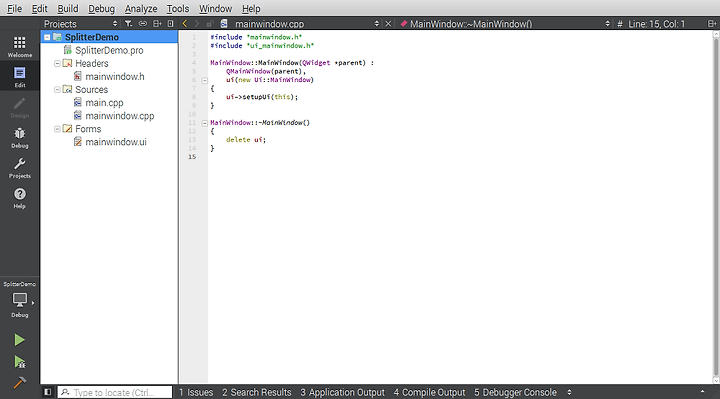
Task: Expand output pane with bottom-right arrow
Action: point(702,392)
